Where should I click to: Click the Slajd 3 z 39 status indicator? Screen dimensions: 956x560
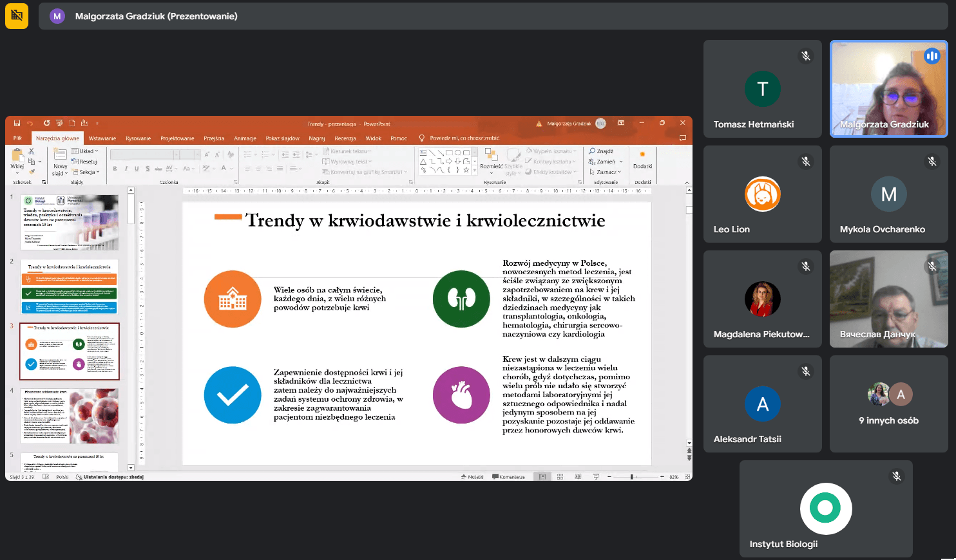click(x=22, y=477)
